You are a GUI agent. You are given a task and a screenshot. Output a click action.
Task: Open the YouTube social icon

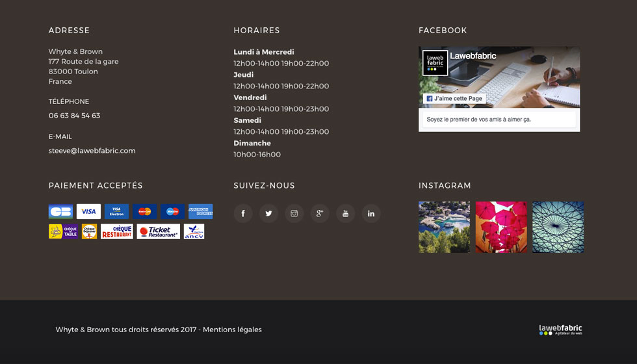pos(345,213)
